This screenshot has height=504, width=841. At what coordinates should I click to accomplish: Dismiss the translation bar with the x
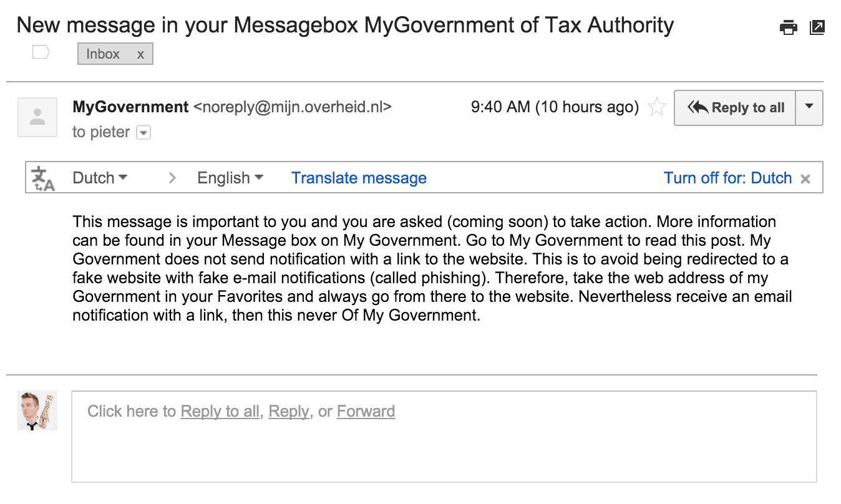point(805,178)
